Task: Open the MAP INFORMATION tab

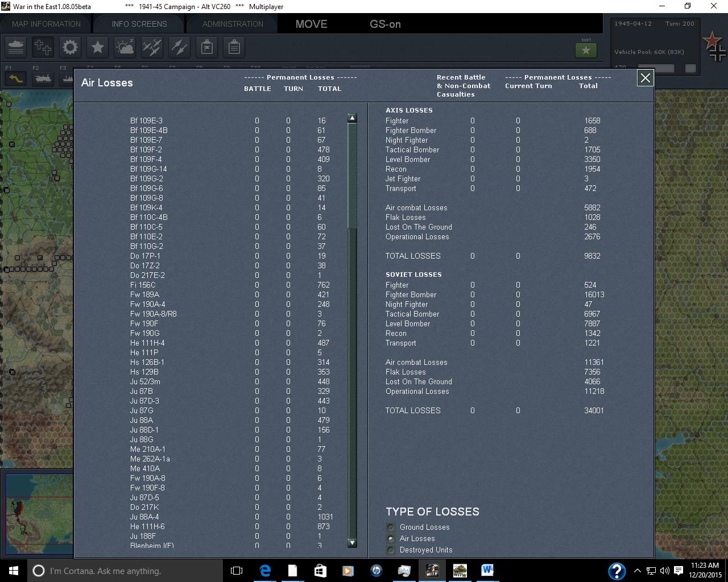Action: [46, 24]
